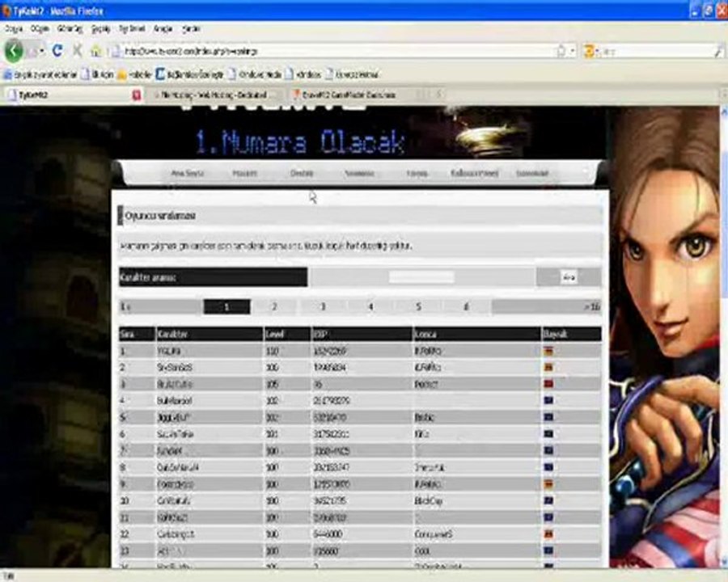This screenshot has width=728, height=582.
Task: Open the Dosya menu
Action: [x=14, y=29]
